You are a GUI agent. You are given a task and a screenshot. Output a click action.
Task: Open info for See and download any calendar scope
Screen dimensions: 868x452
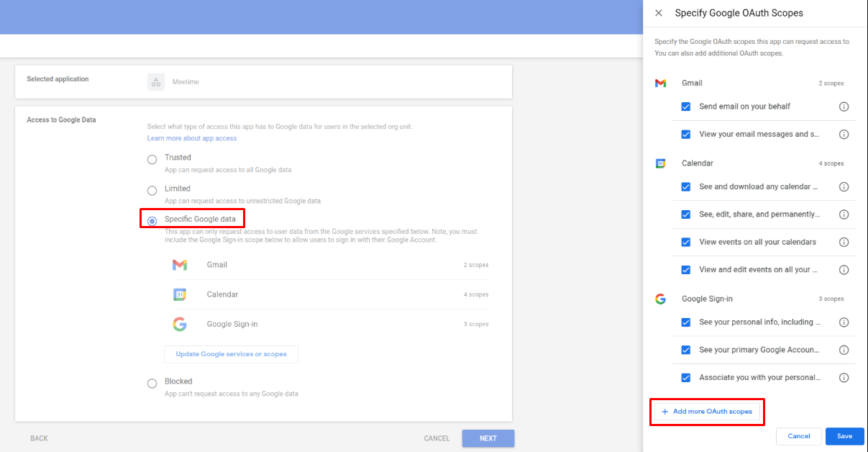844,187
